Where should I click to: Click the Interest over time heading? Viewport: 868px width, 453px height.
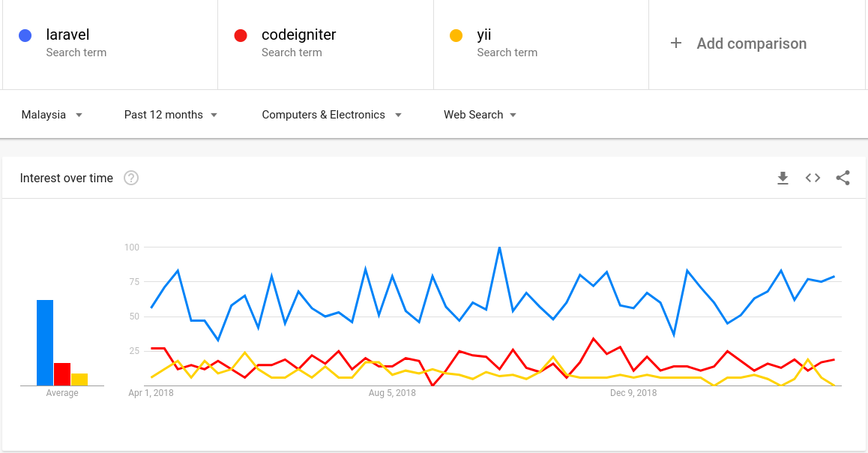[x=67, y=178]
